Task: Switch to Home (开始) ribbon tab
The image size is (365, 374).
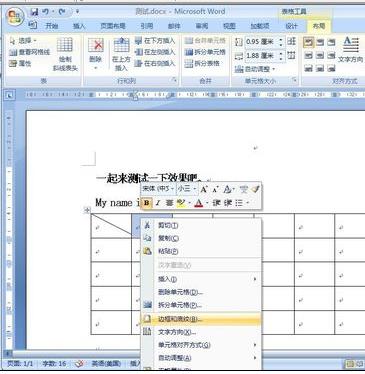Action: (52, 26)
